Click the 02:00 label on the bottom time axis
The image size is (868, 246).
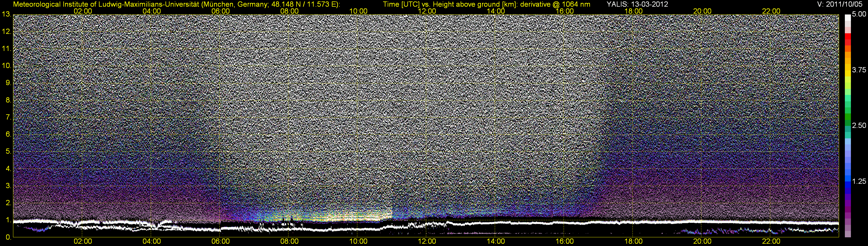(x=83, y=241)
